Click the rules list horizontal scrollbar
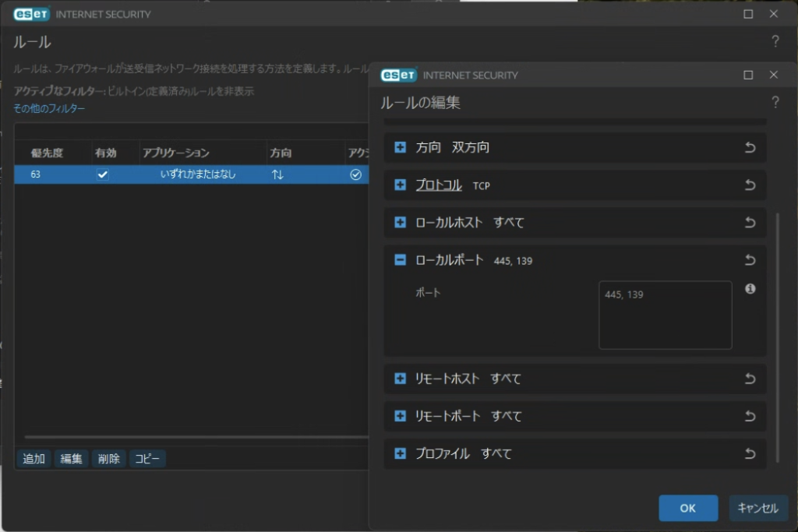The image size is (798, 532). pos(195,438)
